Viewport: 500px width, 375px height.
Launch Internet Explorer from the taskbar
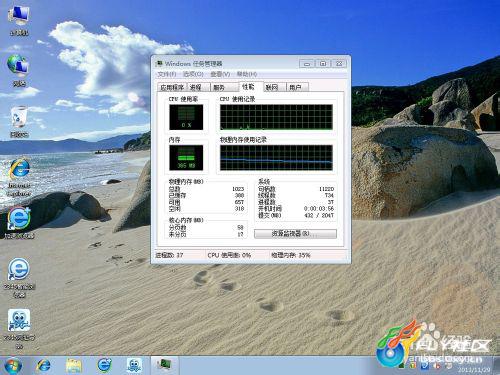tap(44, 365)
